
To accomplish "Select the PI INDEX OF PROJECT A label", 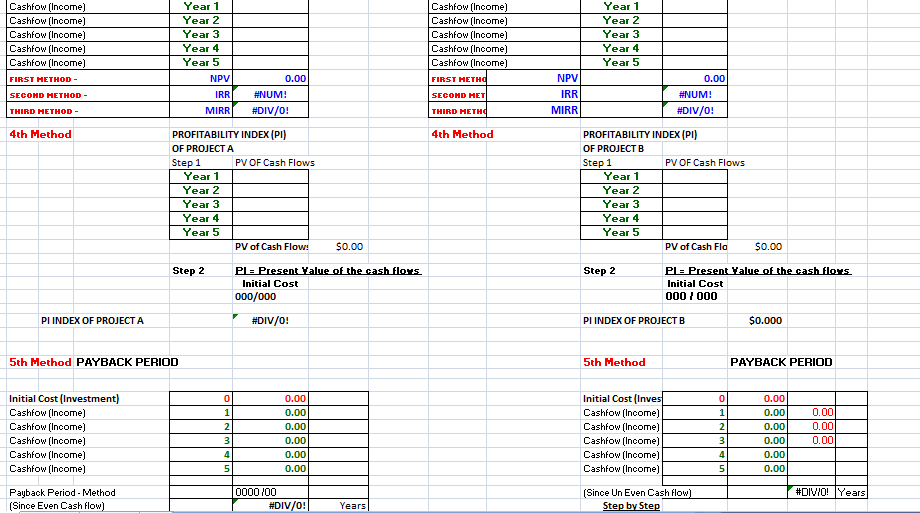I will click(x=92, y=320).
